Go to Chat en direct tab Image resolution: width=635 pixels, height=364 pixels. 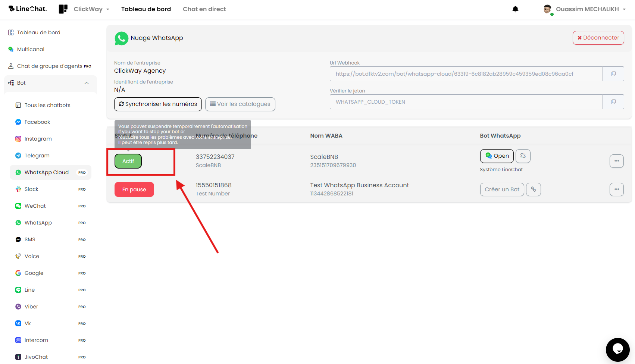(x=204, y=9)
